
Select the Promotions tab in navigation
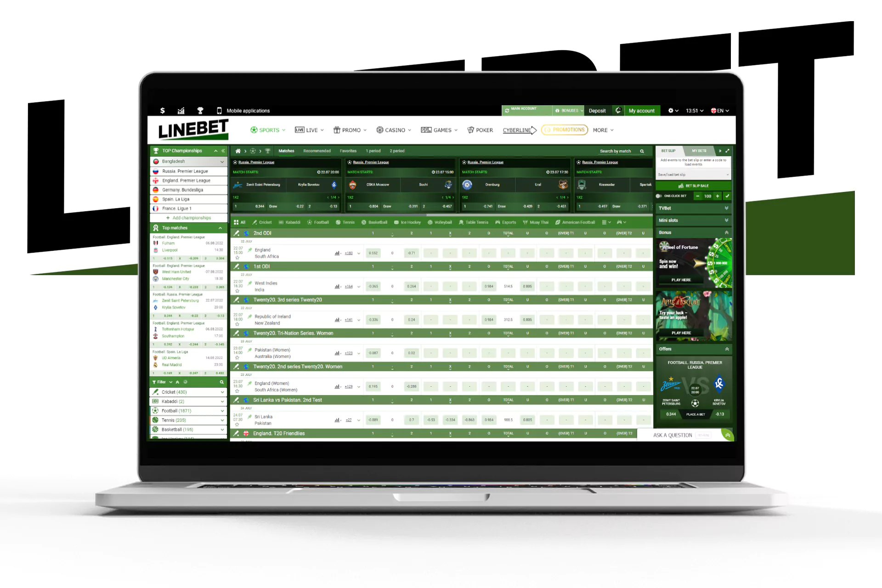pos(564,130)
